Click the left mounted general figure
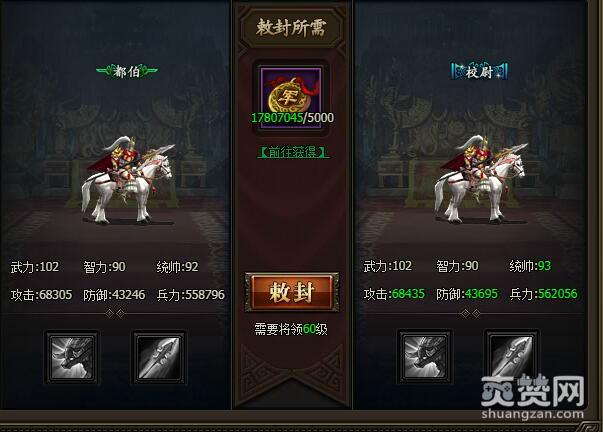Image resolution: width=603 pixels, height=432 pixels. tap(127, 180)
